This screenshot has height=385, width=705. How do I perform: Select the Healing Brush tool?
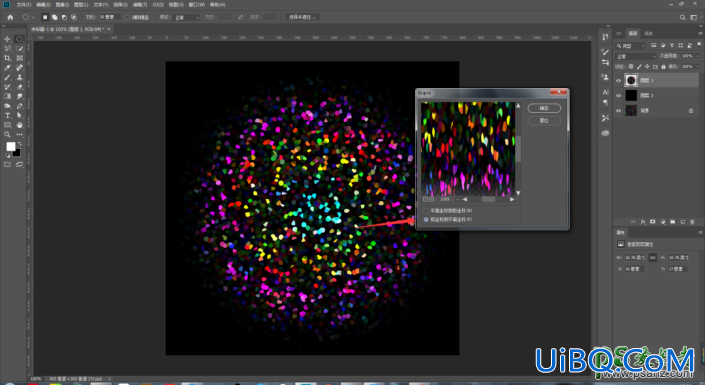click(19, 67)
